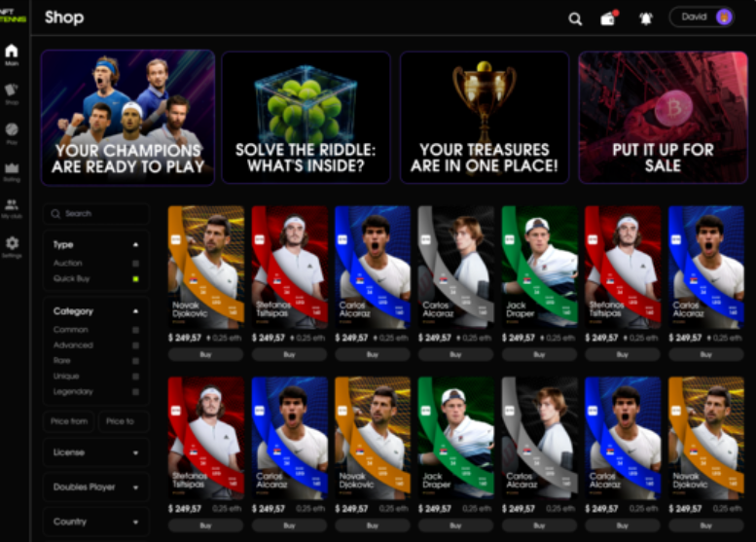This screenshot has height=542, width=756.
Task: Open the Put It Up For Sale banner
Action: click(663, 117)
